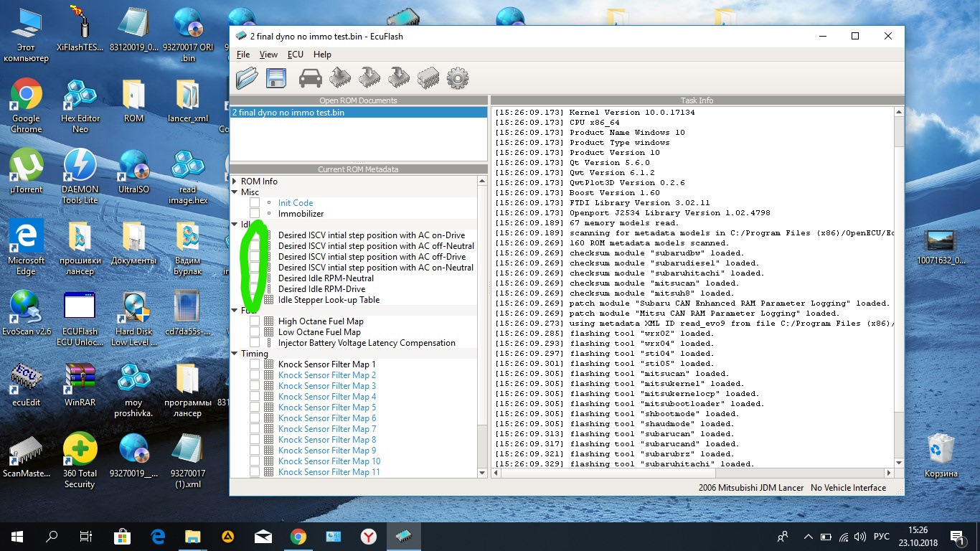Launch ScanMaster from the desktop
980x551 pixels.
26,455
